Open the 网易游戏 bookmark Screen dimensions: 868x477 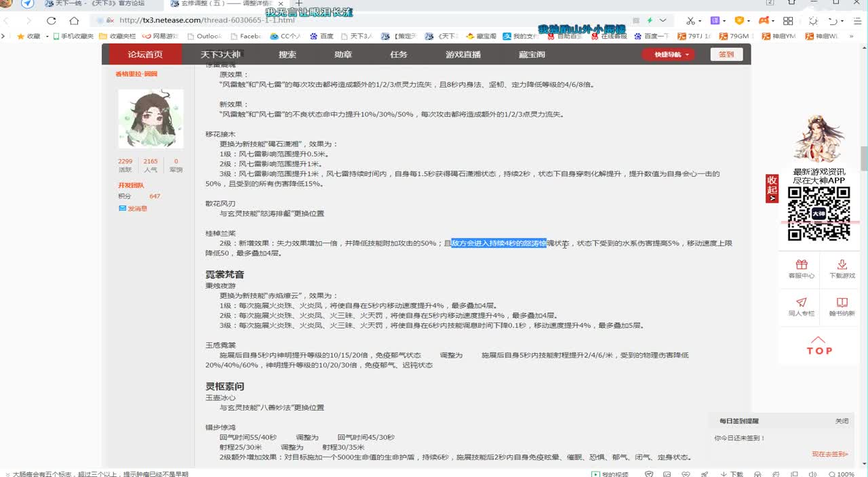point(160,36)
